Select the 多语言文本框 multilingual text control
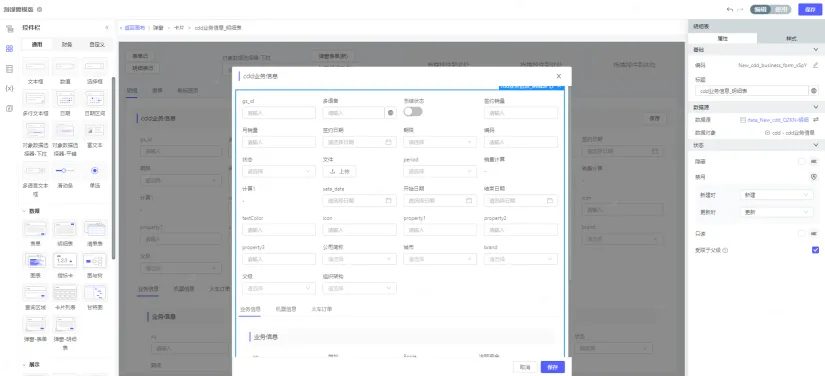 [36, 170]
